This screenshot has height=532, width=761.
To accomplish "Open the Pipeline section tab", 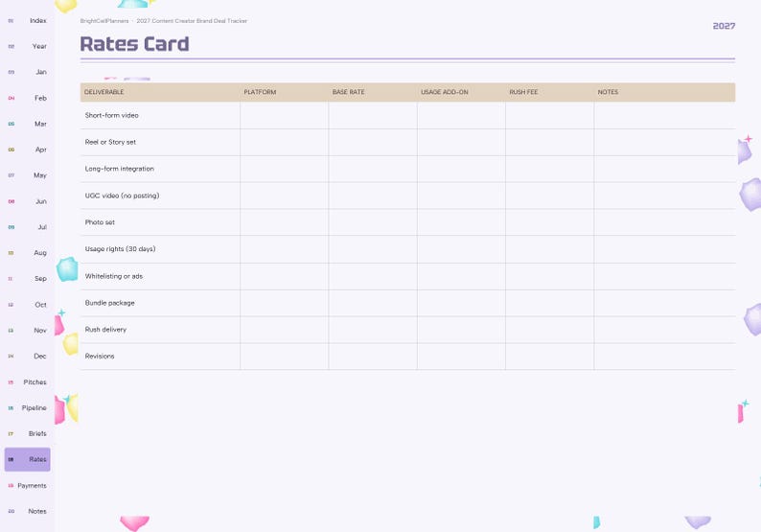I will (27, 407).
